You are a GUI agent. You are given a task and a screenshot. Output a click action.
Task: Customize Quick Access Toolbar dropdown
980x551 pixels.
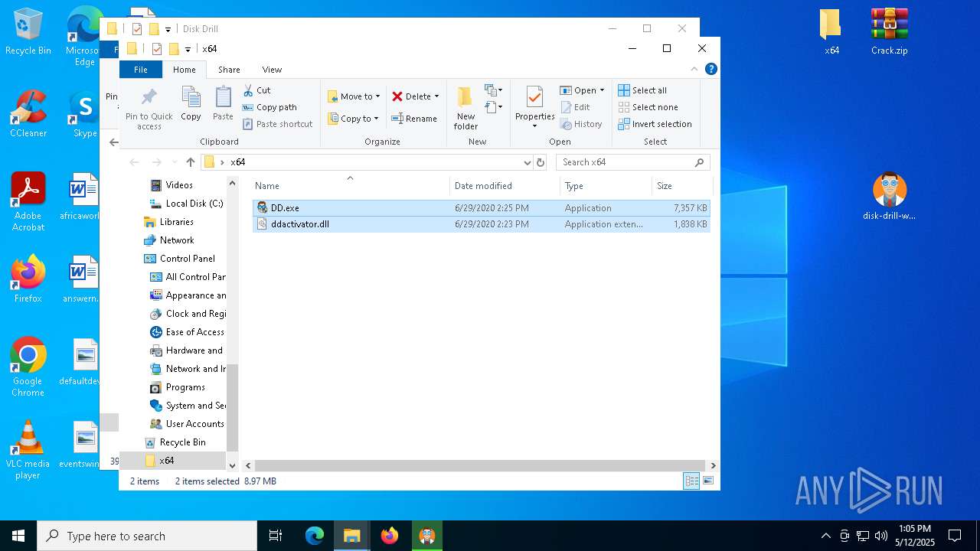point(188,49)
